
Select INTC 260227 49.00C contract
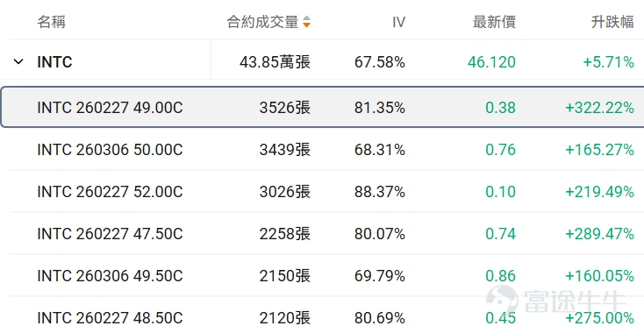(x=110, y=108)
